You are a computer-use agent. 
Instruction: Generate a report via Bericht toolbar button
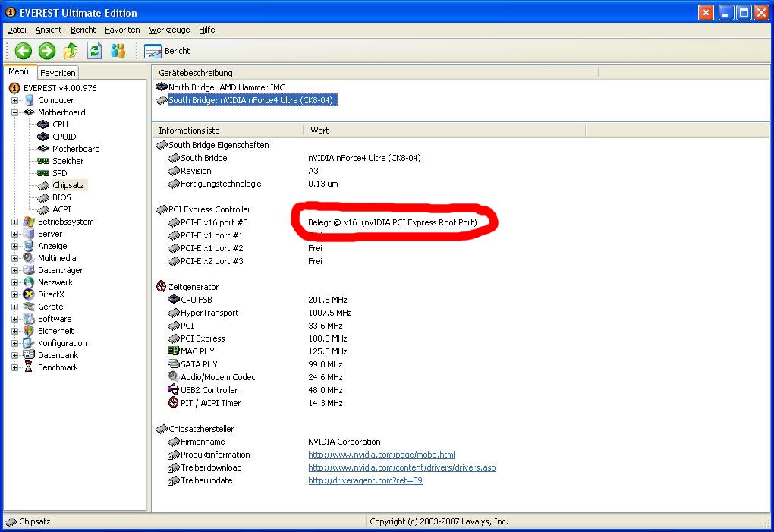pyautogui.click(x=168, y=51)
